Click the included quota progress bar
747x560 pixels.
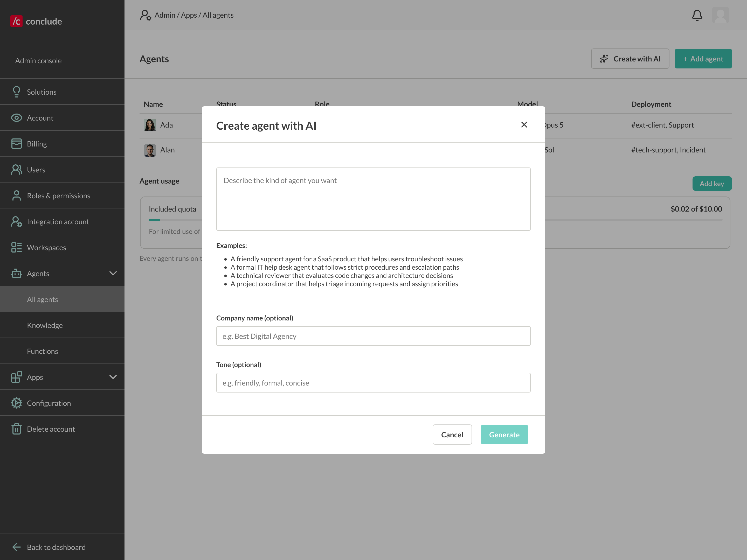coord(435,220)
